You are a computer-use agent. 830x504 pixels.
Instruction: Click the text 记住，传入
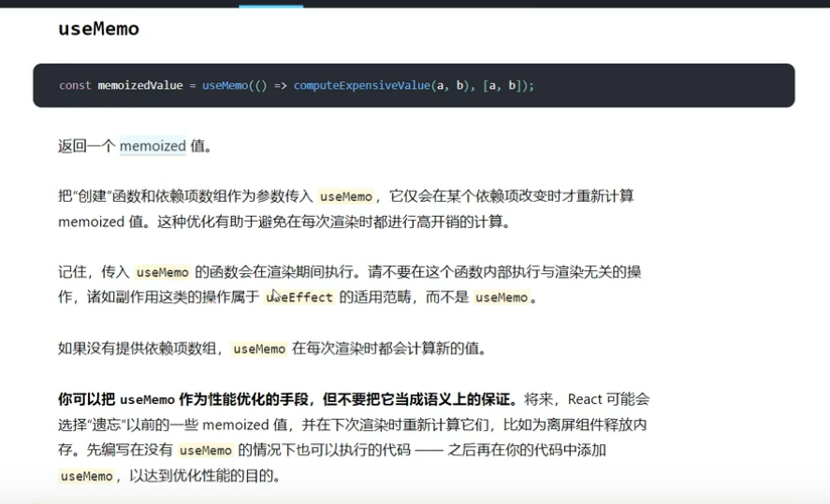94,272
